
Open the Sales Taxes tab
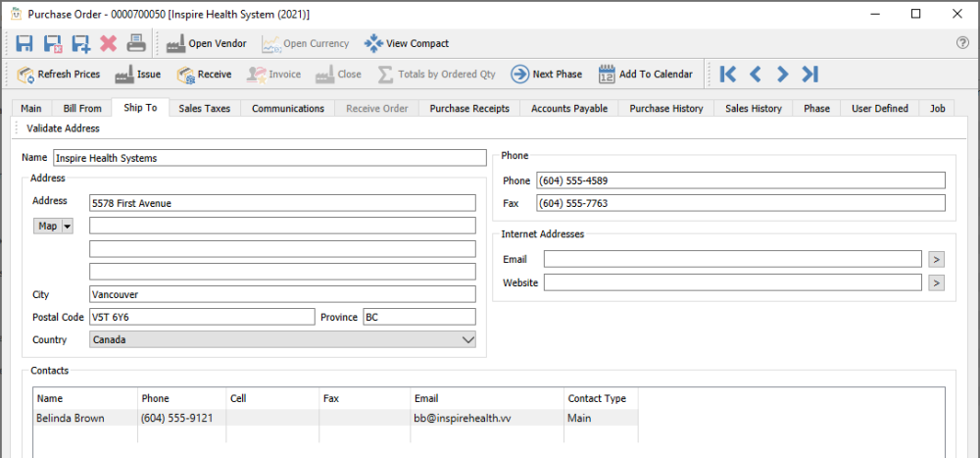(x=204, y=109)
